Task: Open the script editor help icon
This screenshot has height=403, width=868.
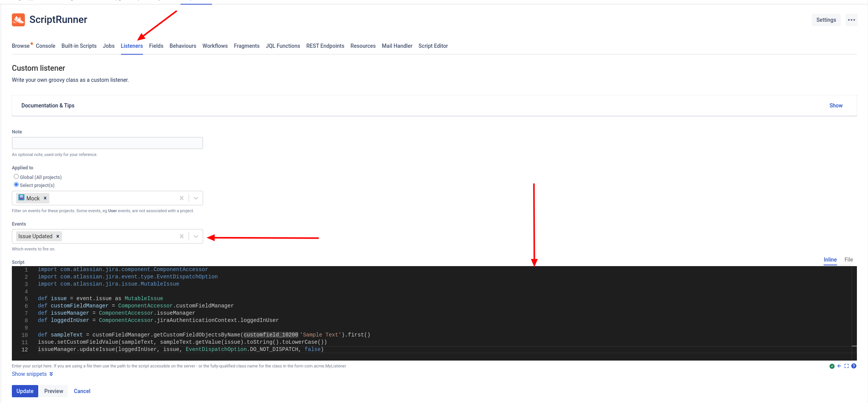Action: pyautogui.click(x=854, y=366)
